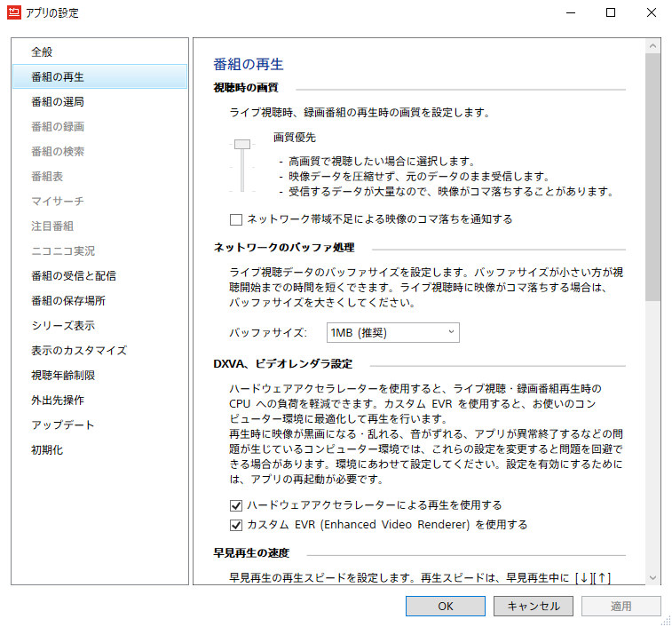672x627 pixels.
Task: Select 初期化 in the sidebar
Action: (47, 450)
